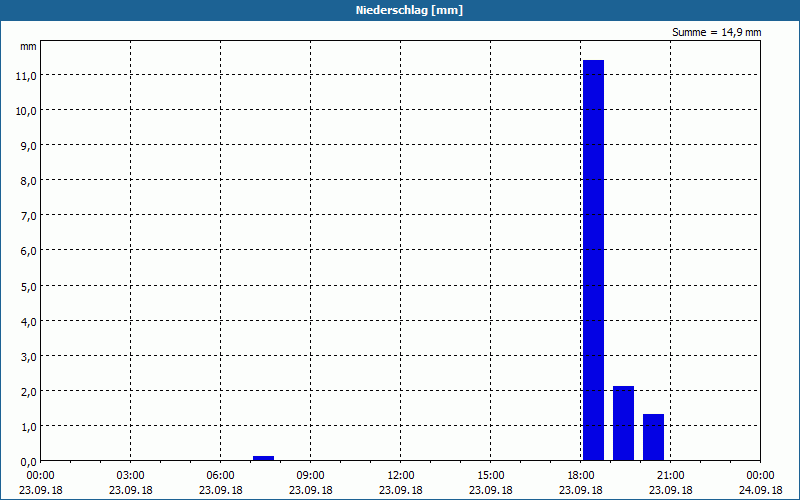Click the 5,0 y-axis value
The height and width of the screenshot is (500, 800).
tap(28, 286)
